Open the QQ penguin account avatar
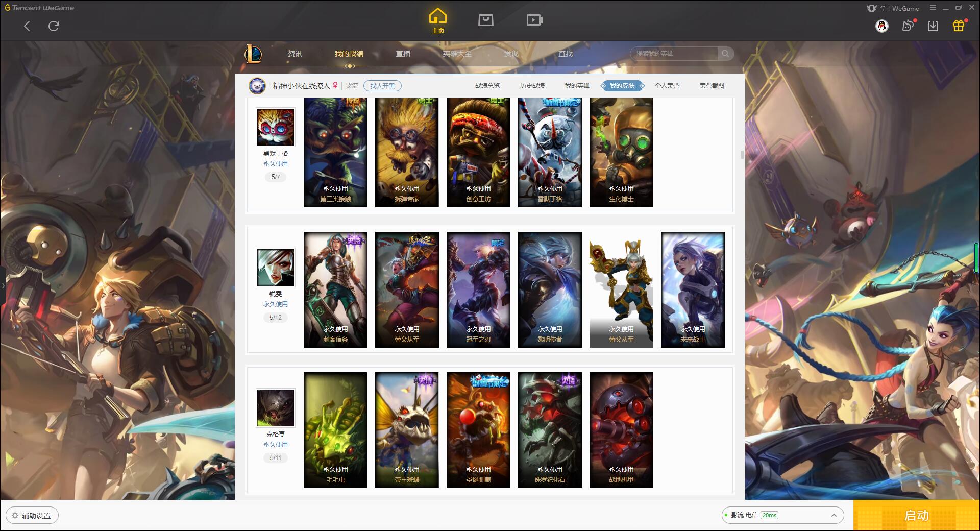Viewport: 980px width, 531px height. [881, 26]
